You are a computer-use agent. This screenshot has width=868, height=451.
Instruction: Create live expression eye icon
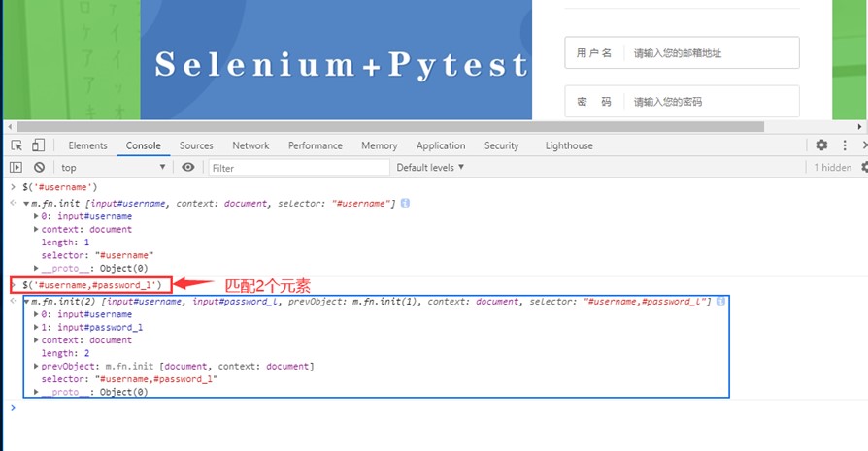pyautogui.click(x=188, y=167)
